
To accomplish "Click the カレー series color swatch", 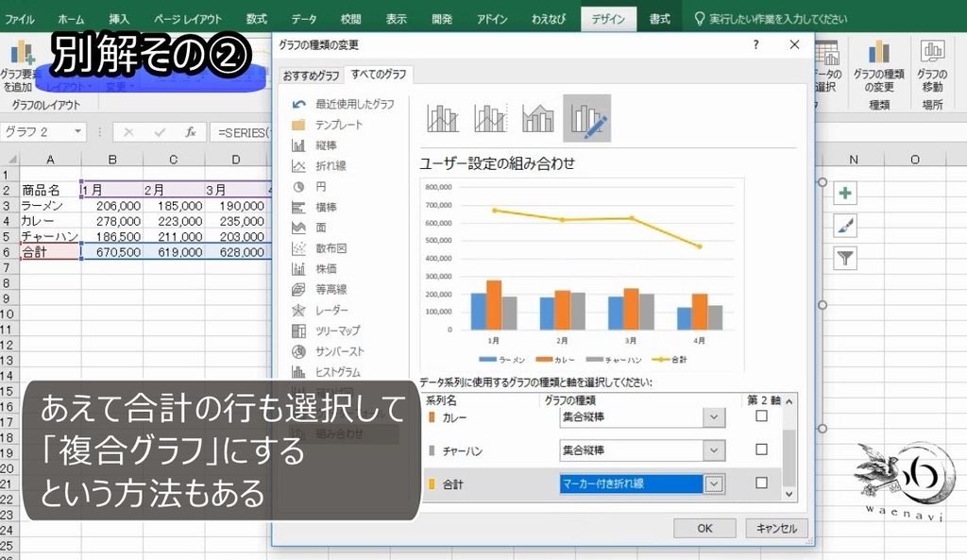I will click(x=432, y=417).
